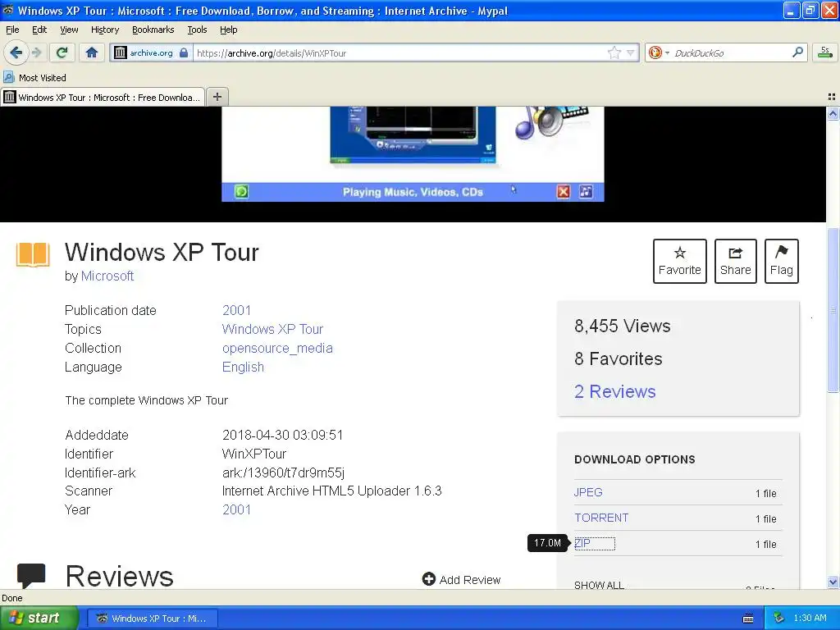
Task: Open the Windows start menu
Action: click(x=39, y=619)
